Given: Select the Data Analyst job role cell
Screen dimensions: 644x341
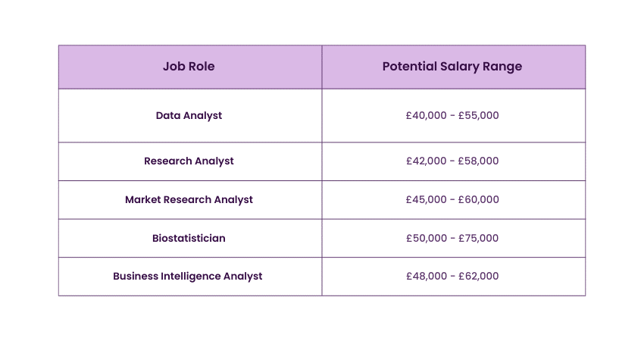Looking at the screenshot, I should click(x=189, y=116).
